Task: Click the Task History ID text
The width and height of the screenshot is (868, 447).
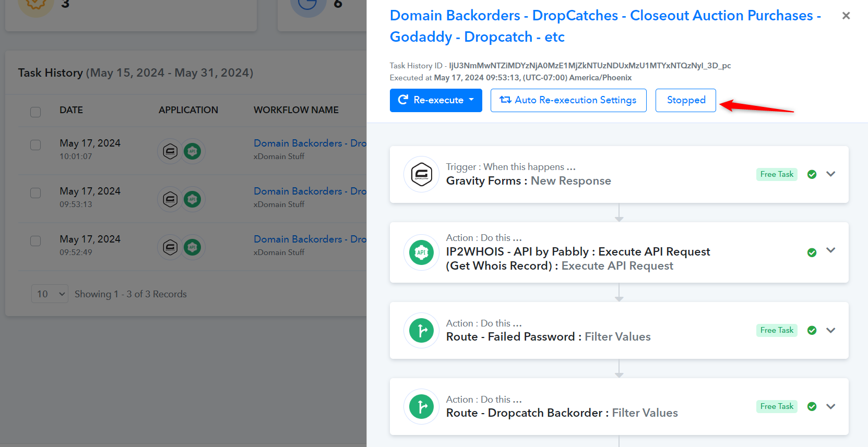Action: (x=560, y=66)
